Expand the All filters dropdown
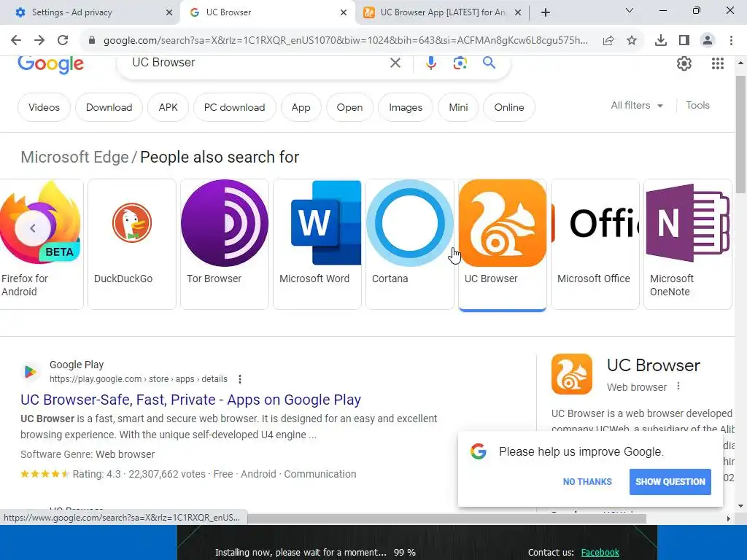Viewport: 747px width, 560px height. [637, 105]
